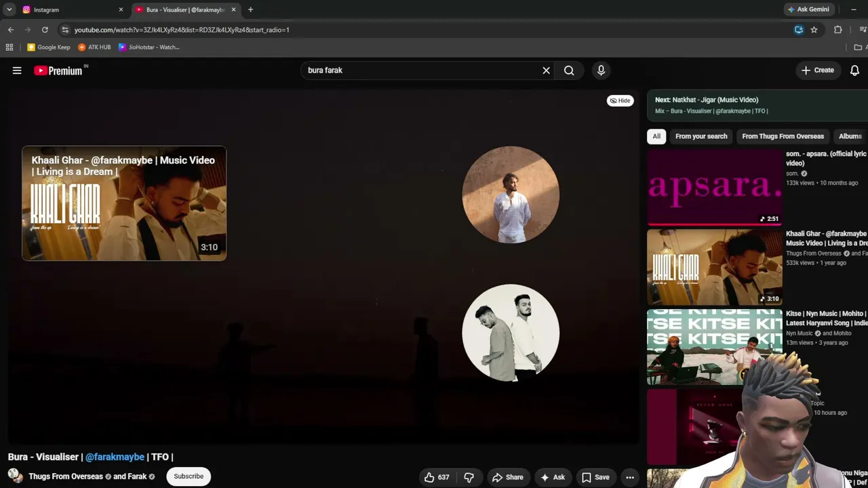
Task: Open sidebar title "som. - apsara. (official lyric video)"
Action: pyautogui.click(x=826, y=159)
